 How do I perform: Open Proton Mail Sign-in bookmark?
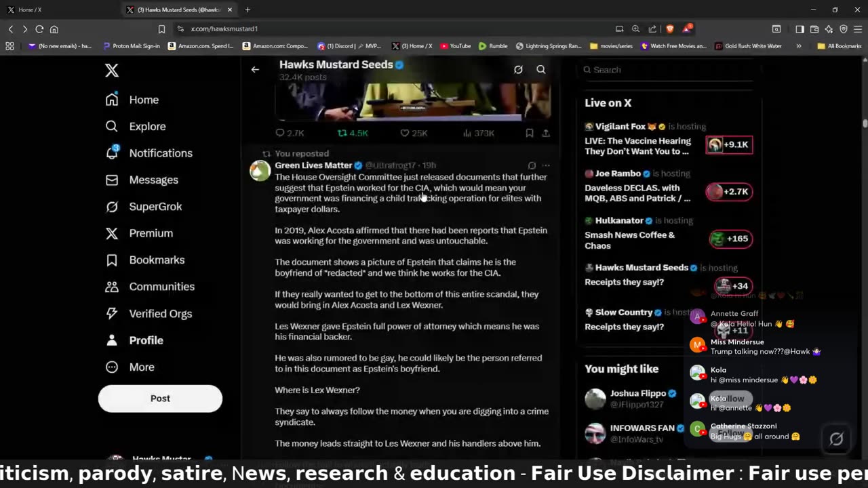point(132,46)
